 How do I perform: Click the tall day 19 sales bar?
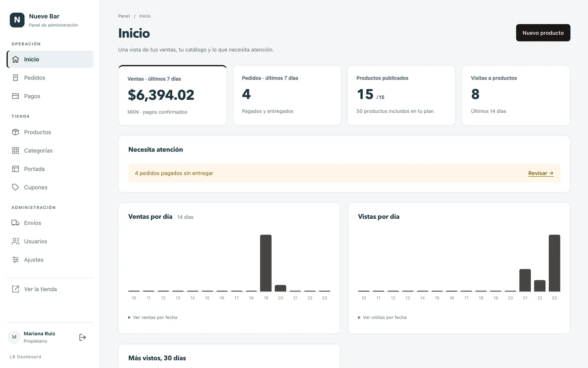click(266, 263)
